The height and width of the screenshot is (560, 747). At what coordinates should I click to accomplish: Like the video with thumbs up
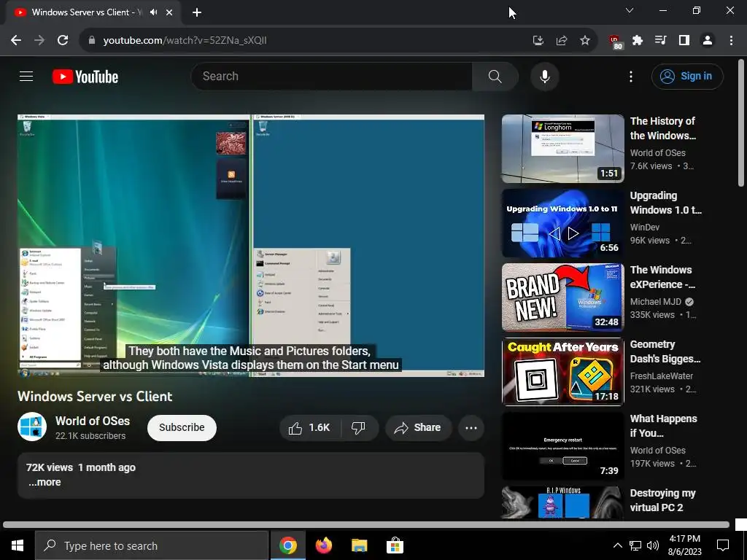[309, 427]
